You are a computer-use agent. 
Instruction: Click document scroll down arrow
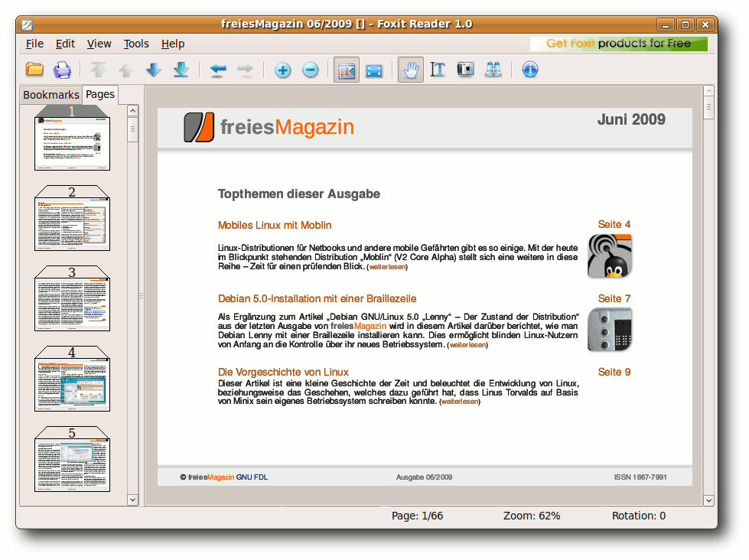coord(709,500)
